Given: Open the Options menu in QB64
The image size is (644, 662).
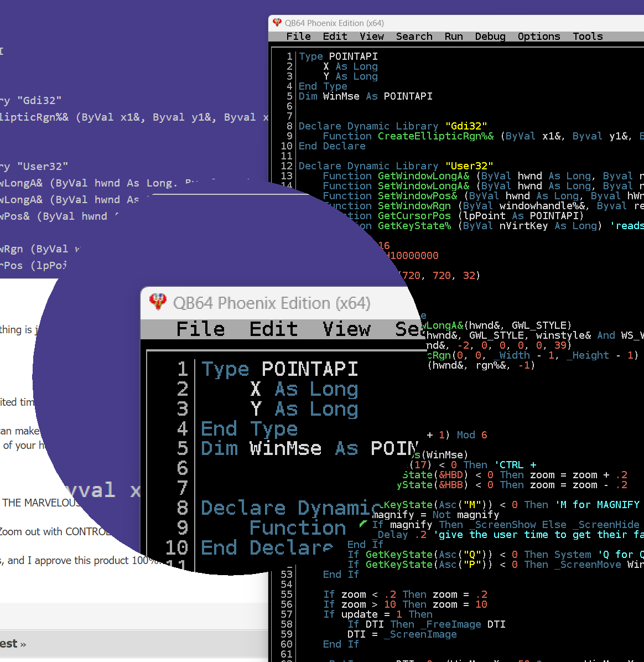Looking at the screenshot, I should tap(539, 37).
